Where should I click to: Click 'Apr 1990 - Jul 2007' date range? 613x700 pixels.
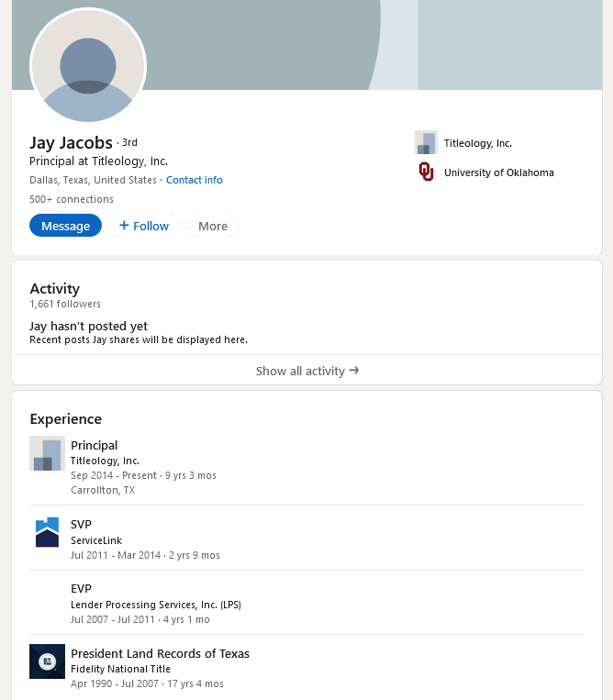pos(115,683)
